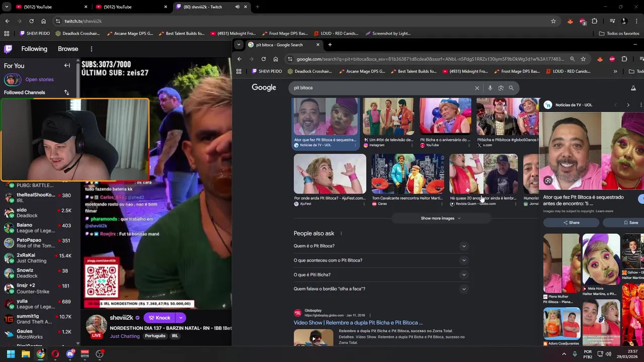Open Voicemeeter from taskbar

tap(85, 354)
